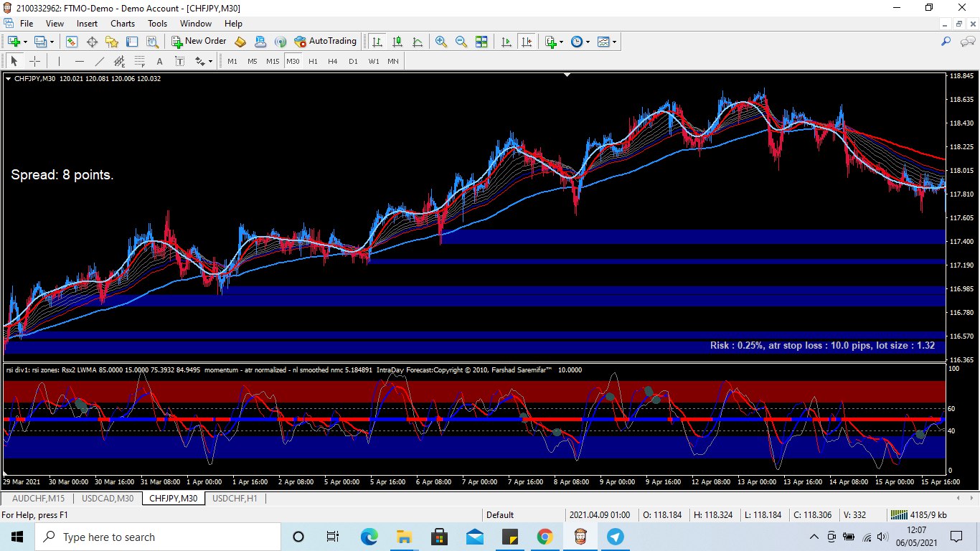Toggle AutoTrading on or off
The image size is (980, 551).
(325, 42)
